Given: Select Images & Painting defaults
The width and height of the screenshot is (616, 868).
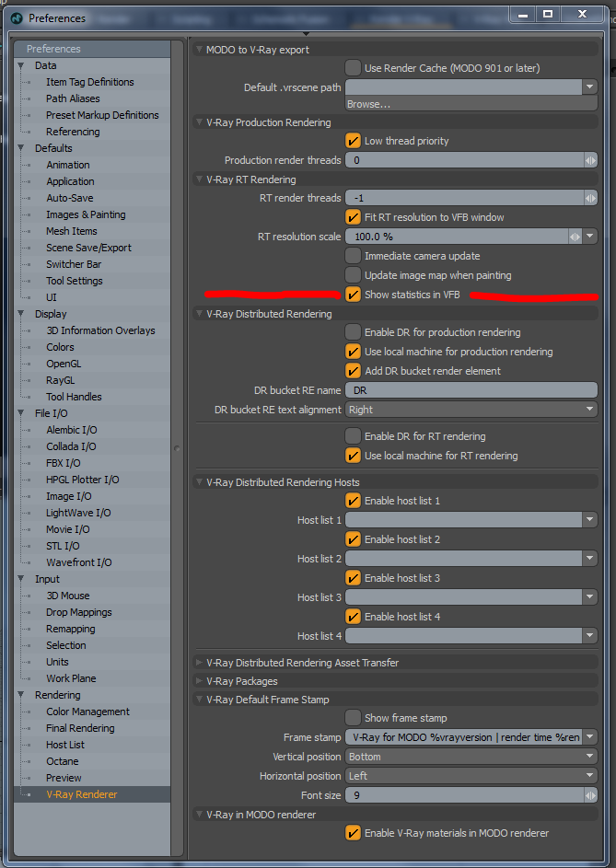Looking at the screenshot, I should coord(86,214).
